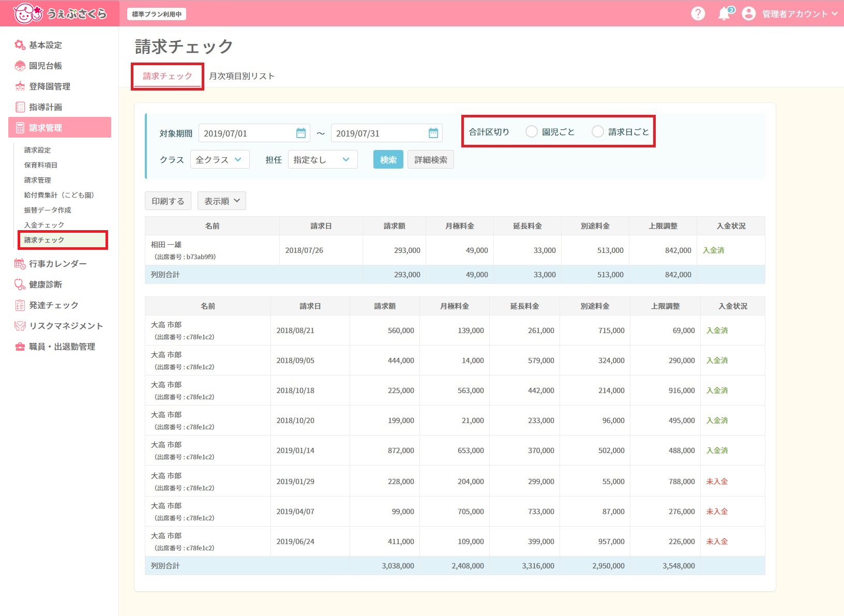
Task: Expand the 管理者アカウント dropdown
Action: [799, 14]
